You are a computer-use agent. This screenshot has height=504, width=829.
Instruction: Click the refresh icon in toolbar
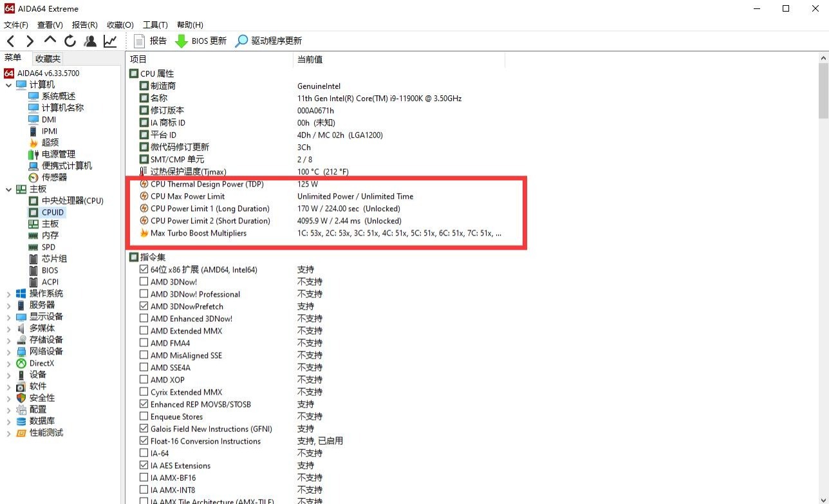pos(70,41)
